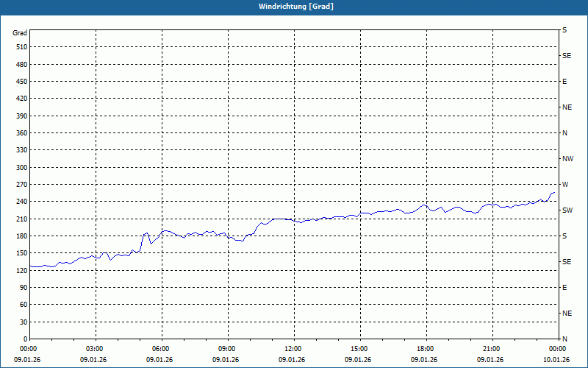Click the 330 left-axis label
Viewport: 588px width, 368px height.
(x=22, y=150)
